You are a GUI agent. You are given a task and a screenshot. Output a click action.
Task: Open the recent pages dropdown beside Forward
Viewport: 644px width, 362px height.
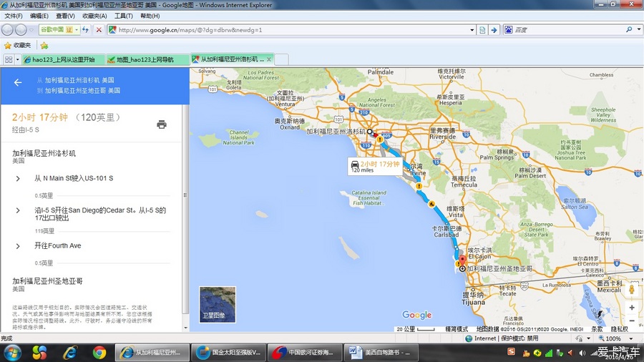pos(31,30)
